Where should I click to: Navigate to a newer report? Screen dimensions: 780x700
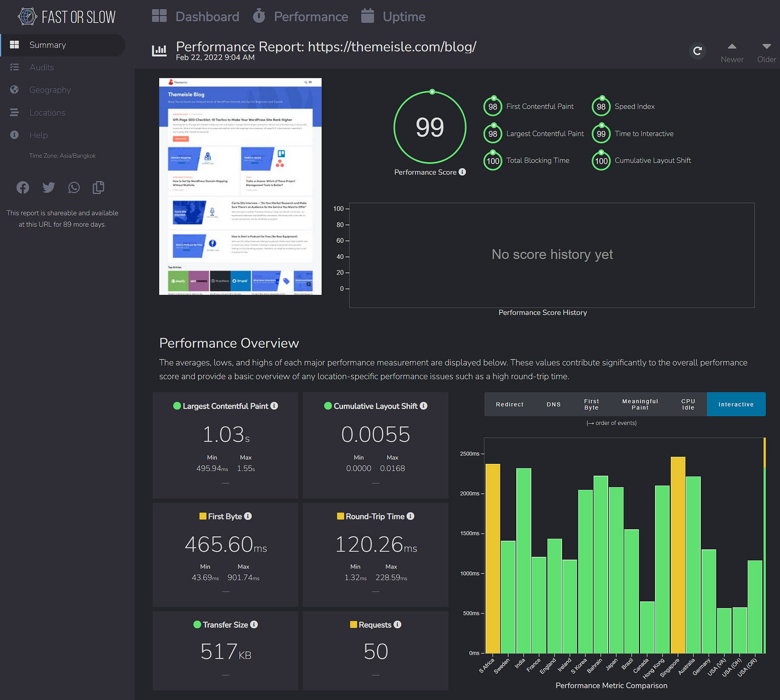click(732, 51)
